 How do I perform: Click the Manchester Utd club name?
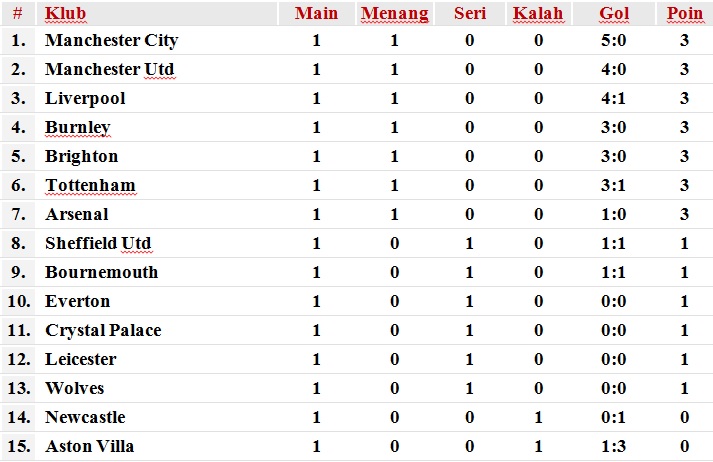point(110,70)
